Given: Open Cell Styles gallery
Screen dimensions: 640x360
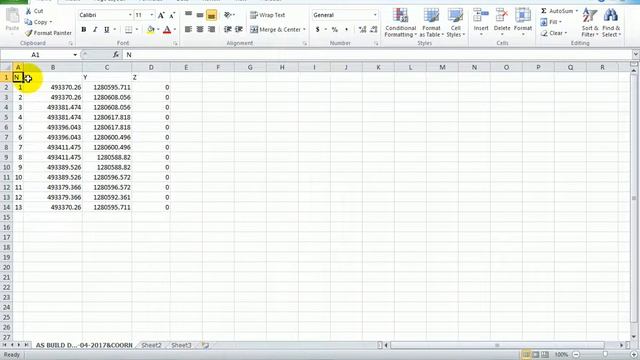Looking at the screenshot, I should 455,23.
